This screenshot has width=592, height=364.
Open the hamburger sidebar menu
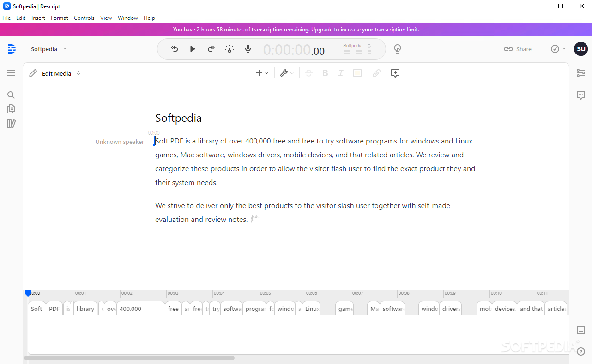11,73
